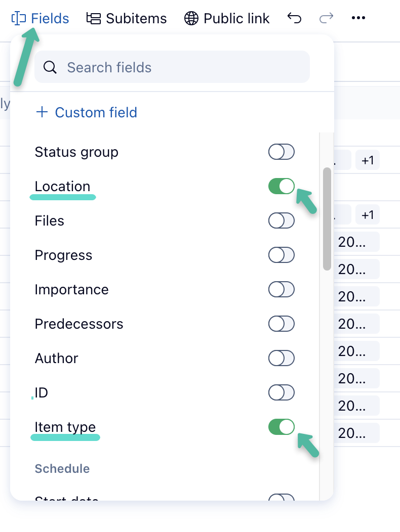Enable the Predecessors toggle
Image resolution: width=400 pixels, height=532 pixels.
281,324
